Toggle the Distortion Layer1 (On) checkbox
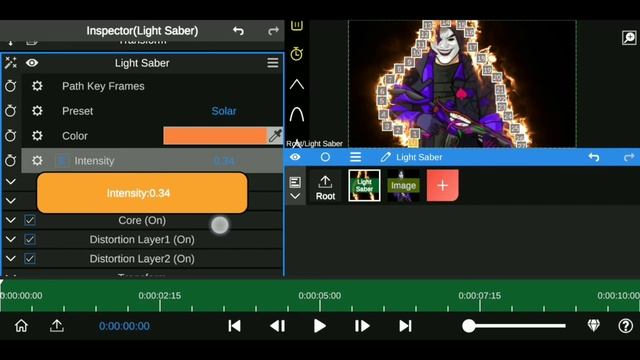The width and height of the screenshot is (640, 360). 29,240
